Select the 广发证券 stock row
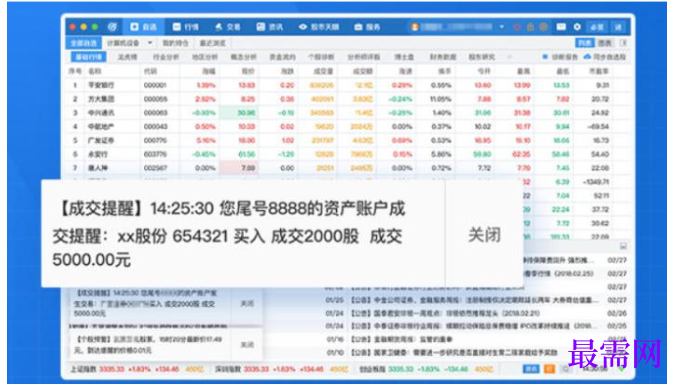The height and width of the screenshot is (385, 680). [x=348, y=140]
